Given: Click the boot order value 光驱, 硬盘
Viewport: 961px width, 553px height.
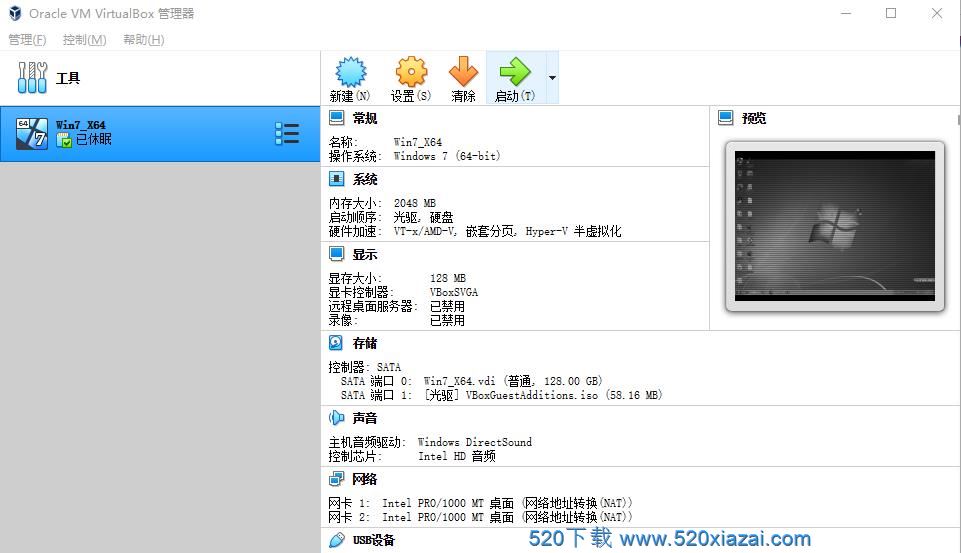Looking at the screenshot, I should [x=423, y=217].
